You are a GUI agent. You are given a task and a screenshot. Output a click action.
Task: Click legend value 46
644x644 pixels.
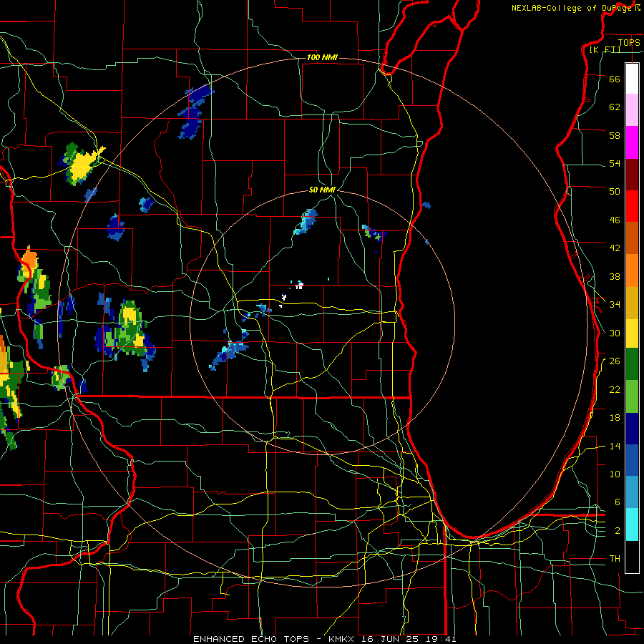(615, 220)
